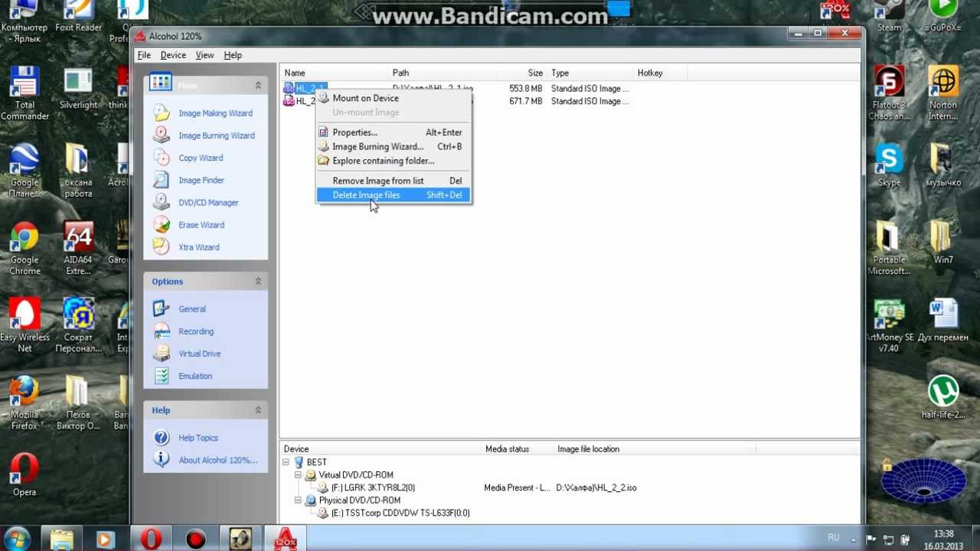Collapse the Help sidebar section
The width and height of the screenshot is (980, 551).
258,410
